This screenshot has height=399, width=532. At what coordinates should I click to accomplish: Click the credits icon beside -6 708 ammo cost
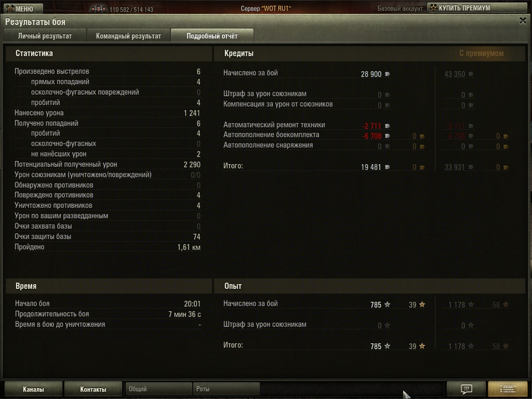coord(387,137)
